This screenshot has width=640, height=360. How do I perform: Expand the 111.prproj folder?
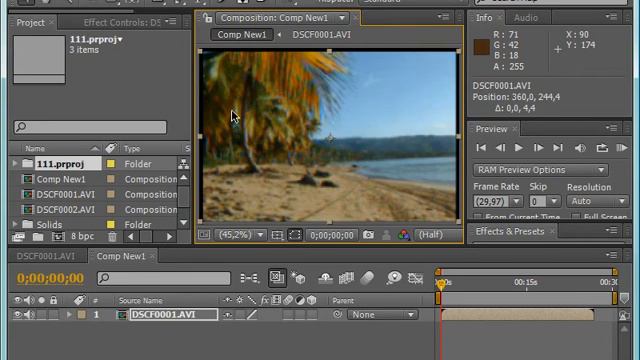(15, 164)
